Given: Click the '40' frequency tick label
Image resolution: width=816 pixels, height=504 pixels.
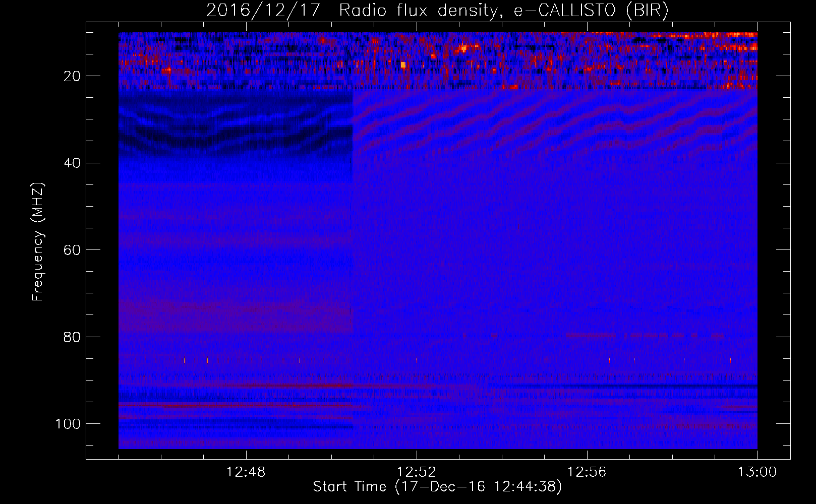Looking at the screenshot, I should click(73, 163).
